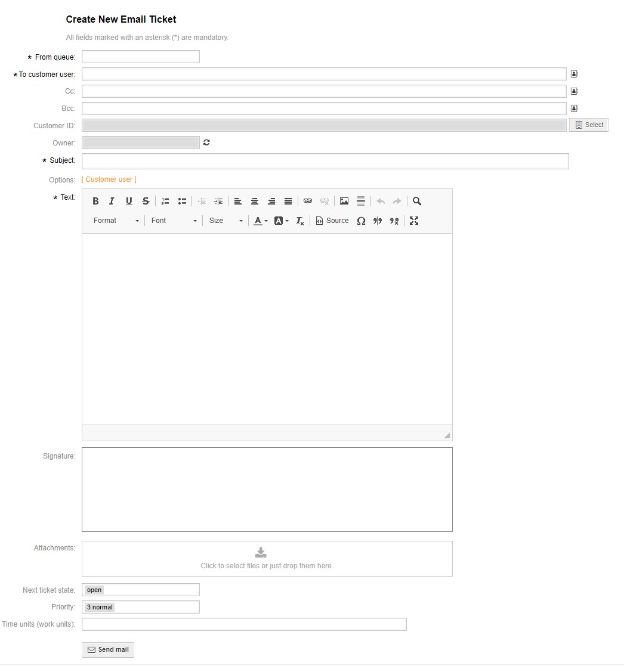Apply italic formatting
Image resolution: width=624 pixels, height=672 pixels.
(112, 201)
